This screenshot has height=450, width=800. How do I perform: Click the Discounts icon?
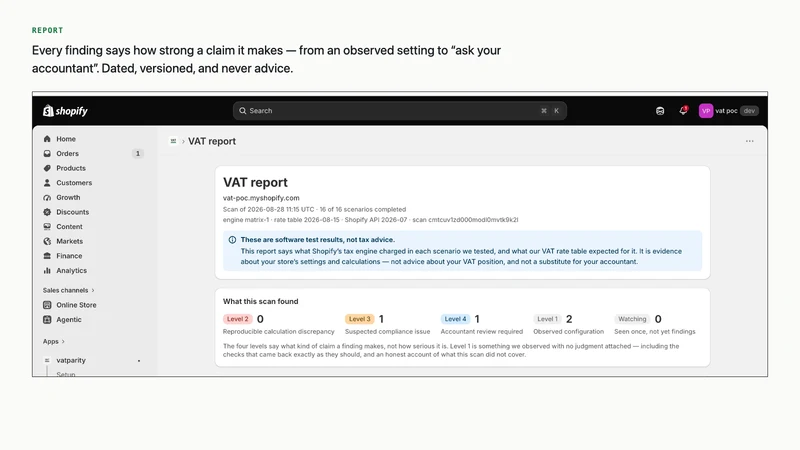pos(47,212)
